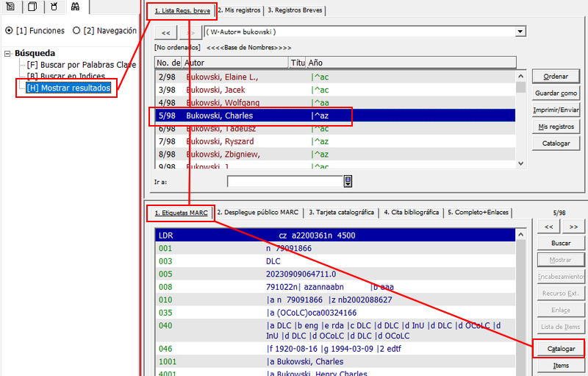This screenshot has width=588, height=376.
Task: Go to previous result set with upper << button
Action: (165, 32)
